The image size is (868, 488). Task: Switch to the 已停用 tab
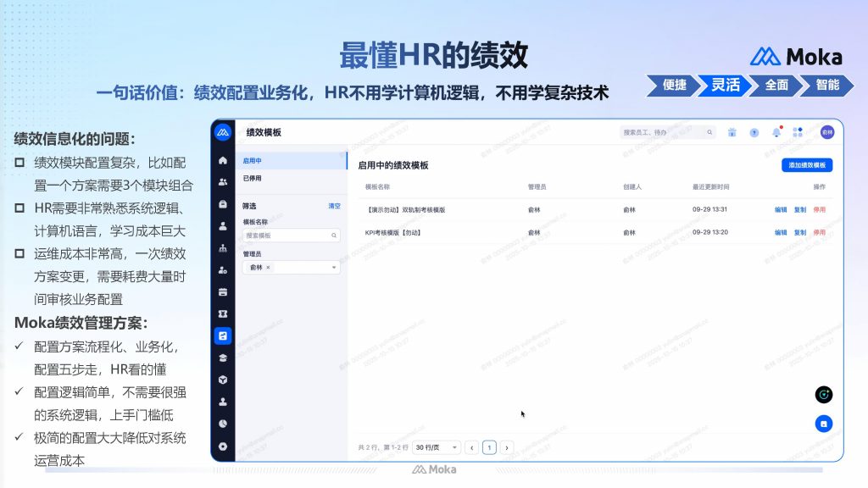[253, 179]
